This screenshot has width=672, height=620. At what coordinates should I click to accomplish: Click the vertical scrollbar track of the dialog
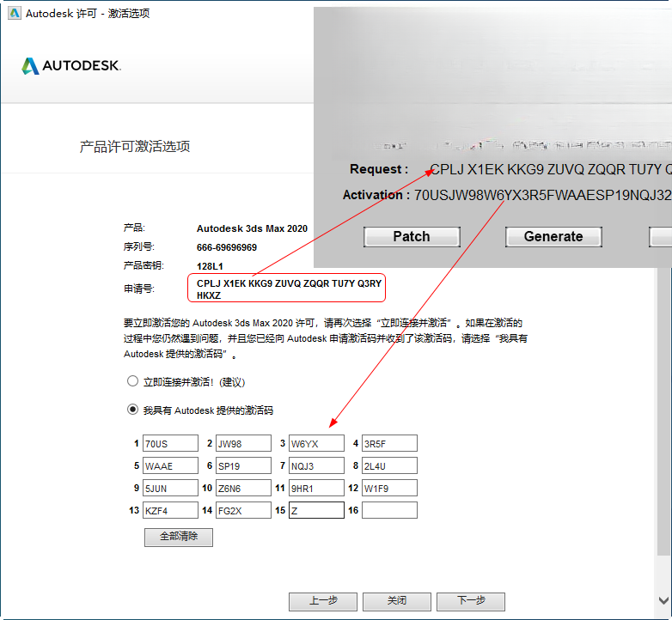tap(663, 411)
